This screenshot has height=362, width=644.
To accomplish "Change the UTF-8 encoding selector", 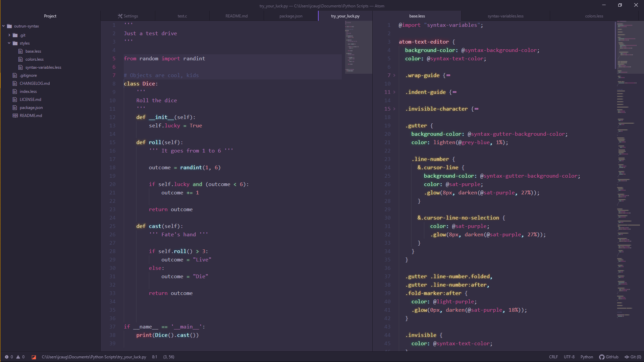I will (x=569, y=357).
